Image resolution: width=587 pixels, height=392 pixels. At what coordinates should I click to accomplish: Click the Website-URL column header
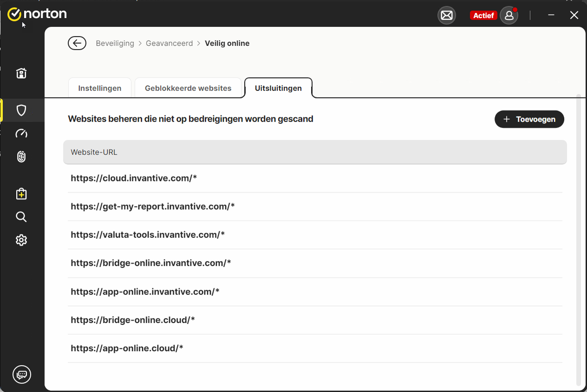coord(315,152)
